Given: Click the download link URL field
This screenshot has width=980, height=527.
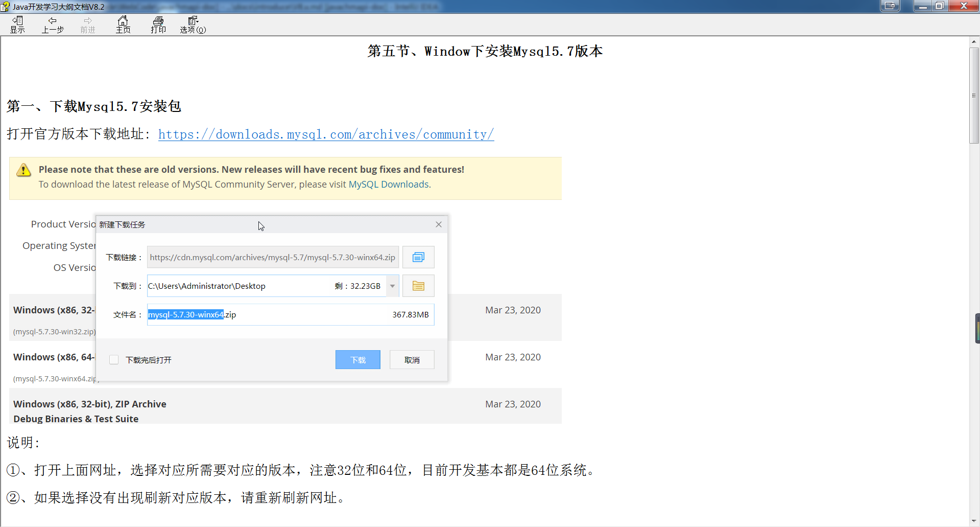Looking at the screenshot, I should [x=273, y=257].
